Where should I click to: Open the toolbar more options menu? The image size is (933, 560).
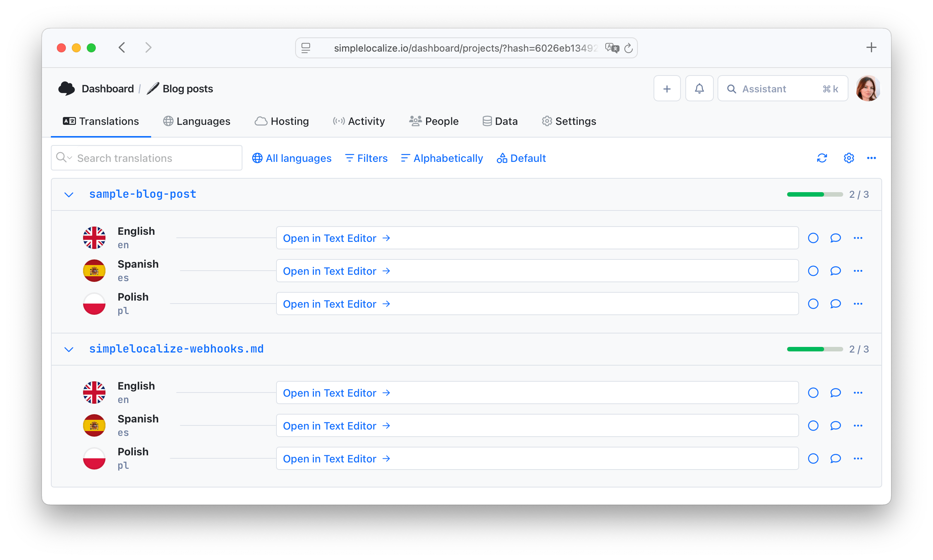click(x=871, y=158)
